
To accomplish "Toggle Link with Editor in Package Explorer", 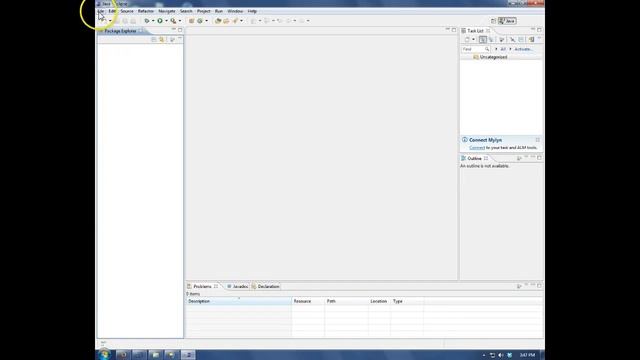I will pyautogui.click(x=162, y=40).
